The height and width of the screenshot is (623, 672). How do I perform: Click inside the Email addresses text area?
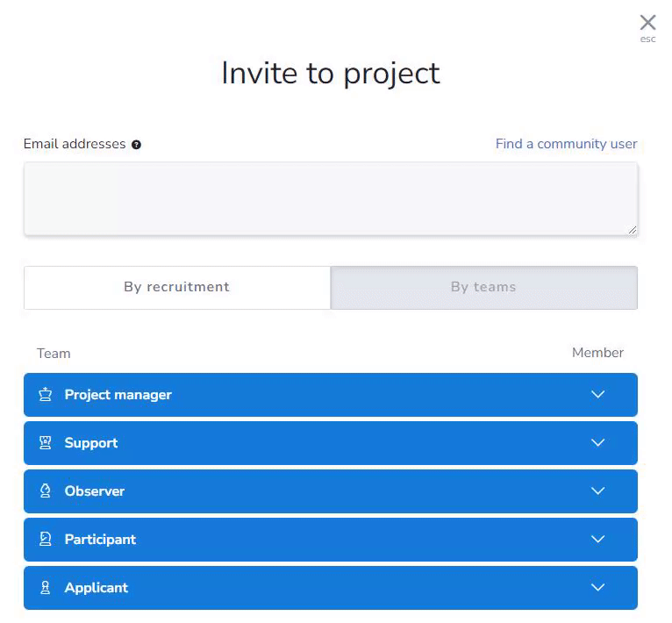pyautogui.click(x=331, y=198)
